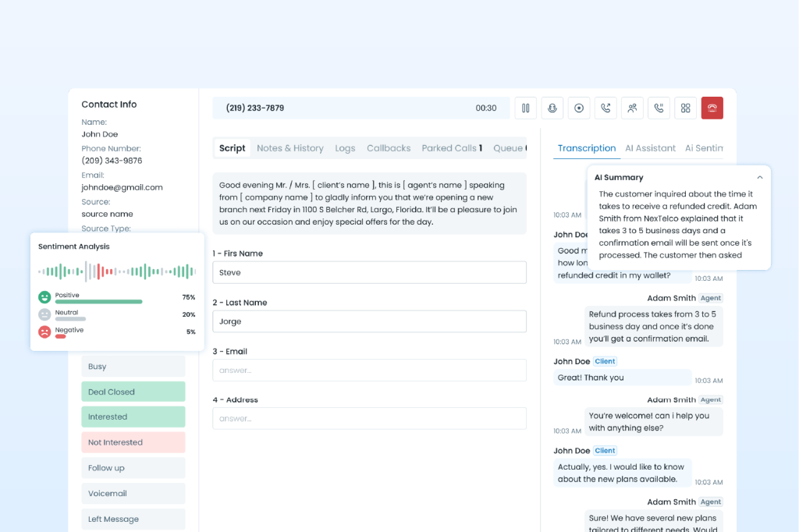Viewport: 799px width, 532px height.
Task: Hang up with the red end-call button
Action: [712, 108]
